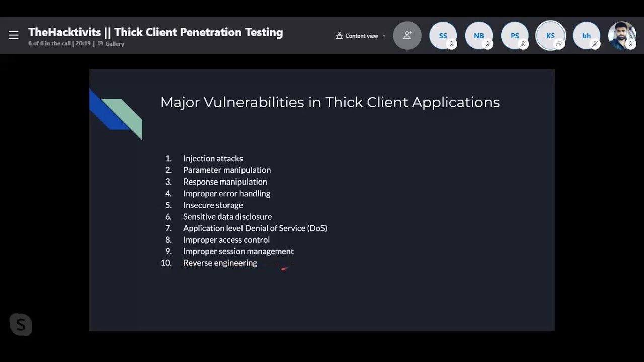644x362 pixels.
Task: Select the NB participant avatar
Action: [479, 36]
